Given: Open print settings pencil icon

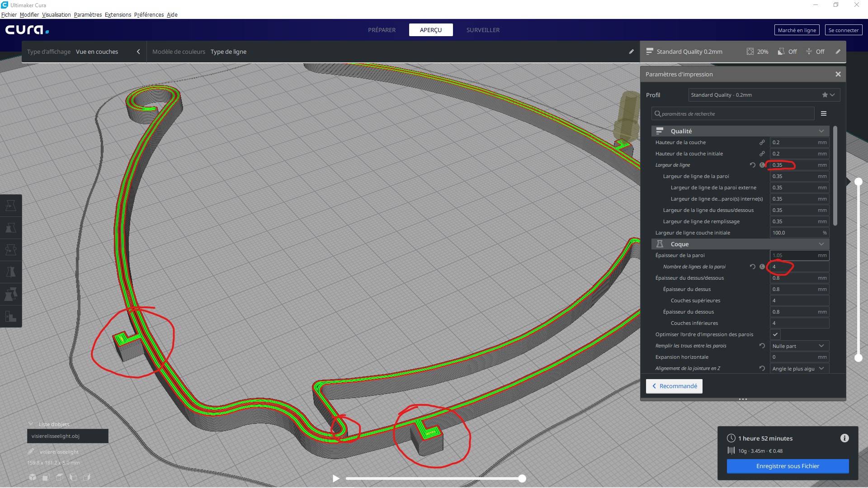Looking at the screenshot, I should (838, 52).
